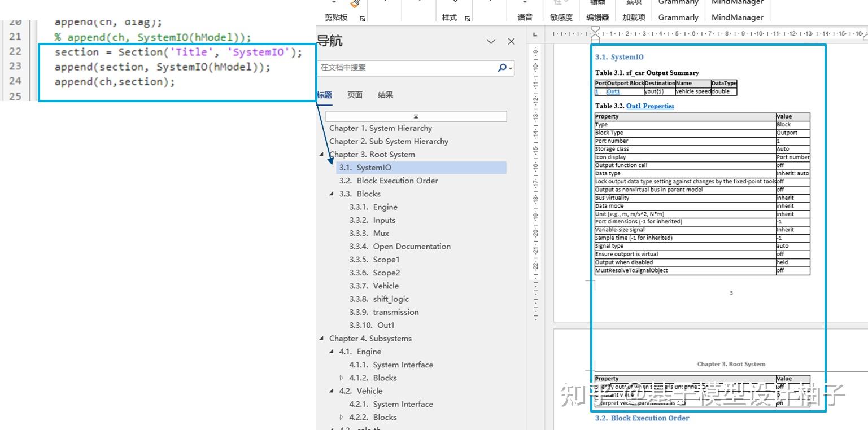Viewport: 868px width, 430px height.
Task: Follow the Out1 hyperlink in Table 3.1
Action: coord(613,91)
